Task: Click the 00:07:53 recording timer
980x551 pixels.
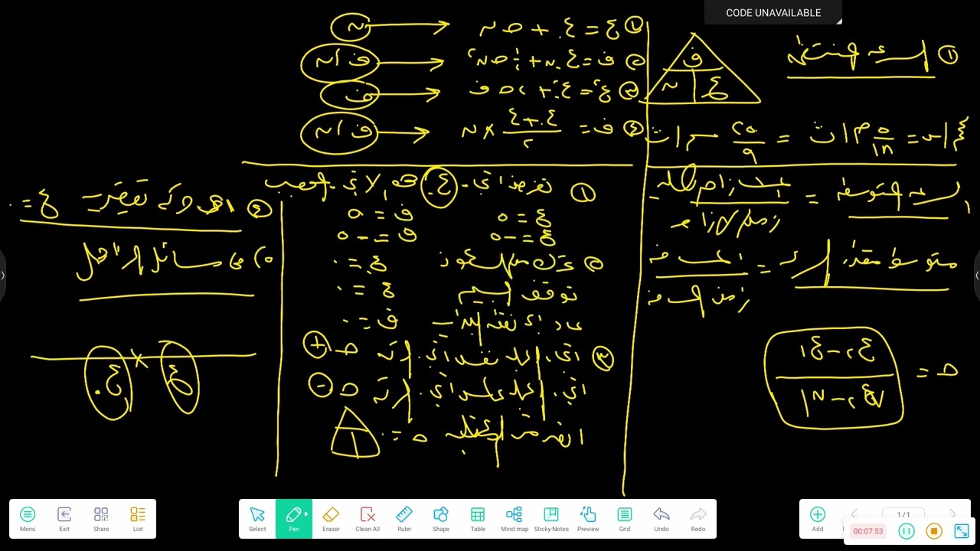Action: [x=868, y=531]
